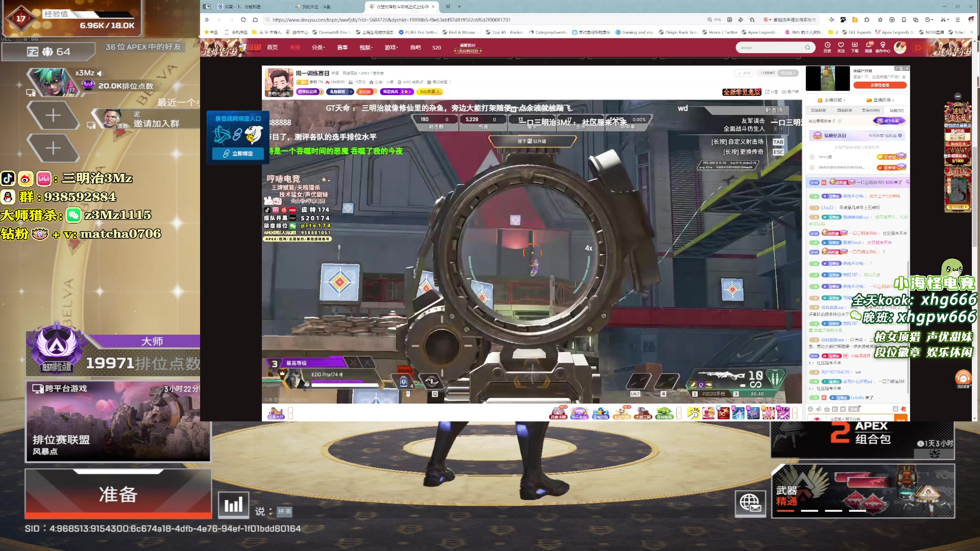Image resolution: width=980 pixels, height=551 pixels.
Task: Click the orange customer service headset icon
Action: click(x=963, y=378)
